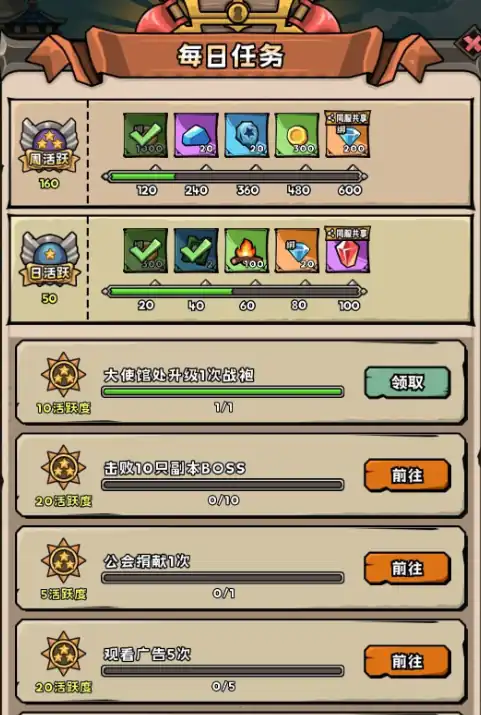Click 前往 for defeat 10 dungeon BOSS task
This screenshot has height=715, width=481.
[407, 475]
